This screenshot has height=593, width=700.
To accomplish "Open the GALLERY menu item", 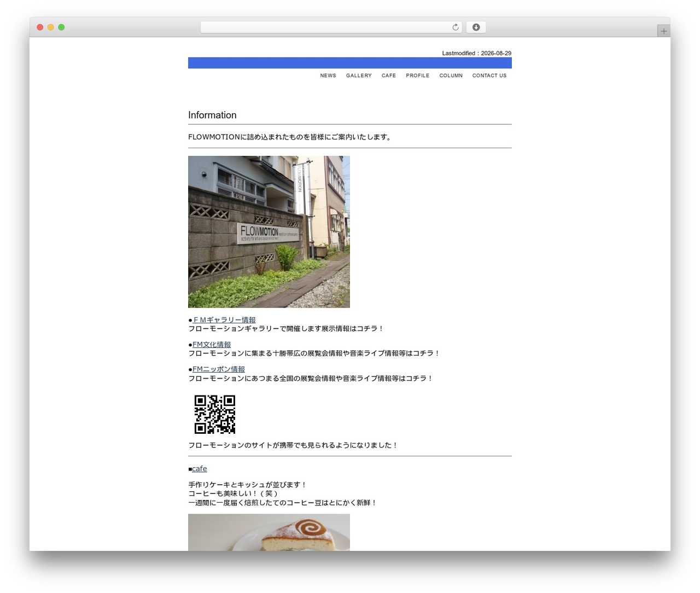I will tap(359, 75).
